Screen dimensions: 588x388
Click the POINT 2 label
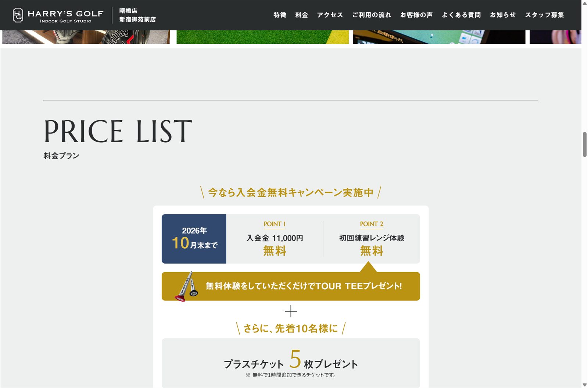(372, 224)
